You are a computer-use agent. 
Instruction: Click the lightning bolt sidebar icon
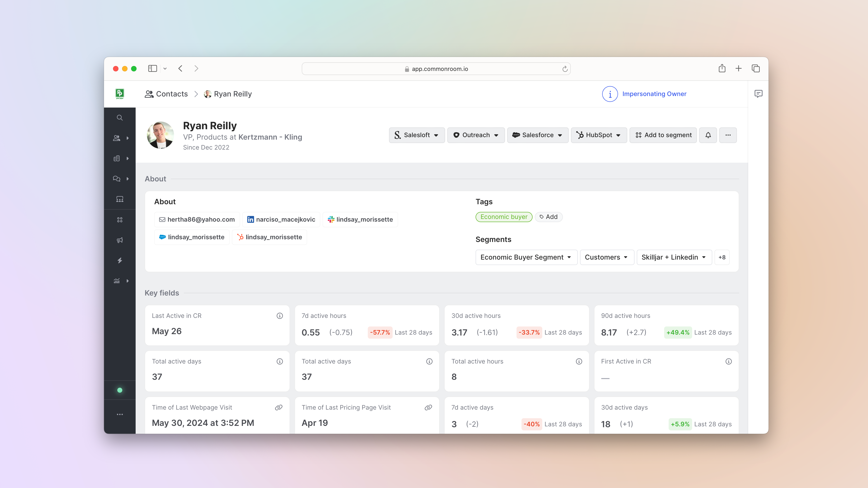point(120,260)
